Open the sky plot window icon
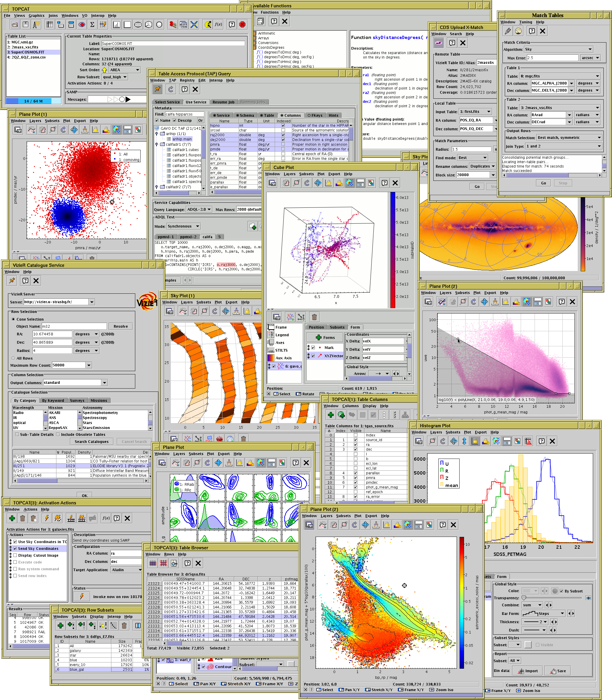Image resolution: width=612 pixels, height=700 pixels. [x=138, y=25]
